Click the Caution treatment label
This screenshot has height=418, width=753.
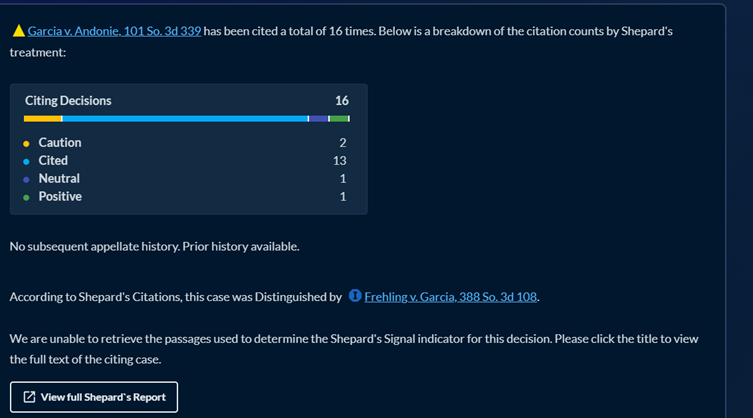click(60, 143)
